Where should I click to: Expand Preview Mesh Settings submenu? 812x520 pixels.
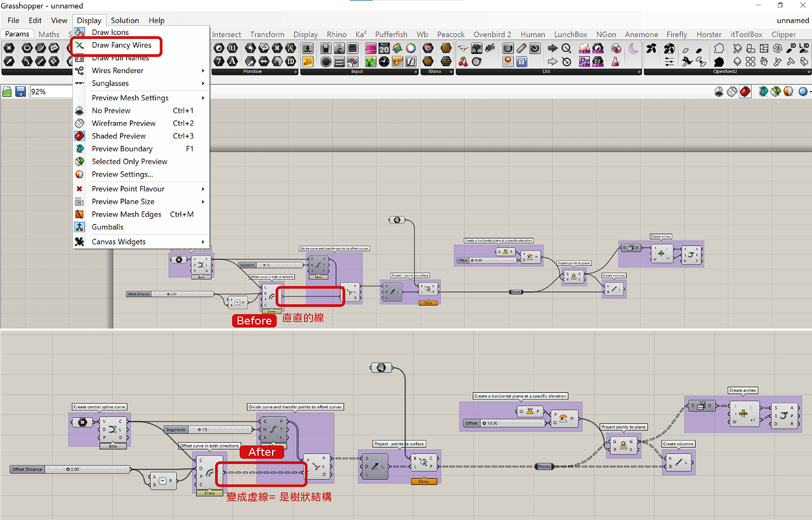coord(141,98)
